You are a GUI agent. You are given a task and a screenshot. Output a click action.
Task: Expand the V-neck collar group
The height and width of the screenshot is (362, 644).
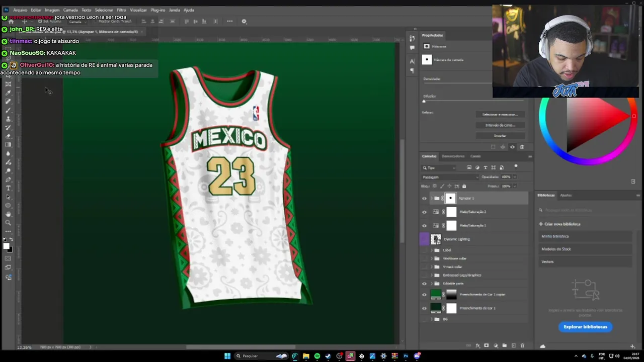tap(431, 266)
